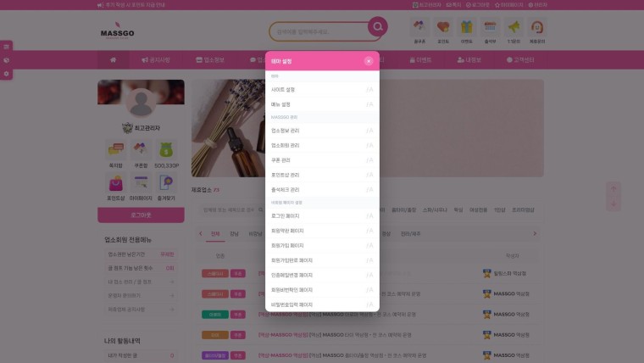Image resolution: width=644 pixels, height=363 pixels.
Task: Open 로그인 페이지 settings entry
Action: pyautogui.click(x=322, y=216)
